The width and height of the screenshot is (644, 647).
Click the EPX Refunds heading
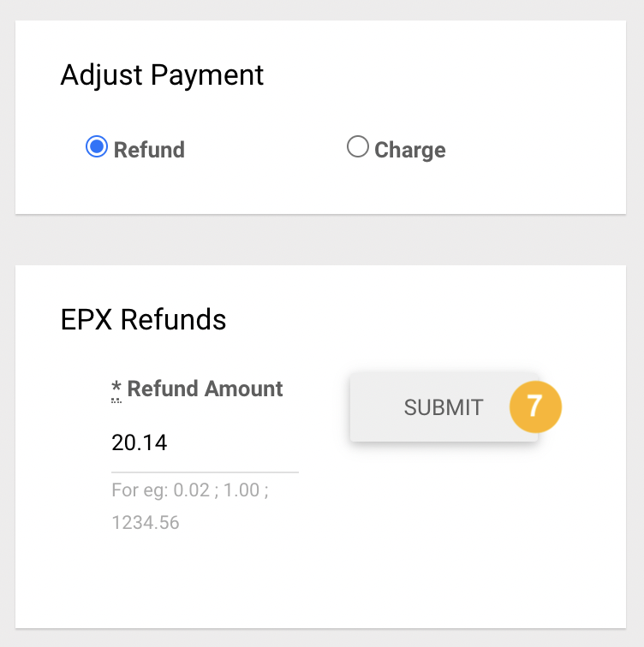coord(143,320)
